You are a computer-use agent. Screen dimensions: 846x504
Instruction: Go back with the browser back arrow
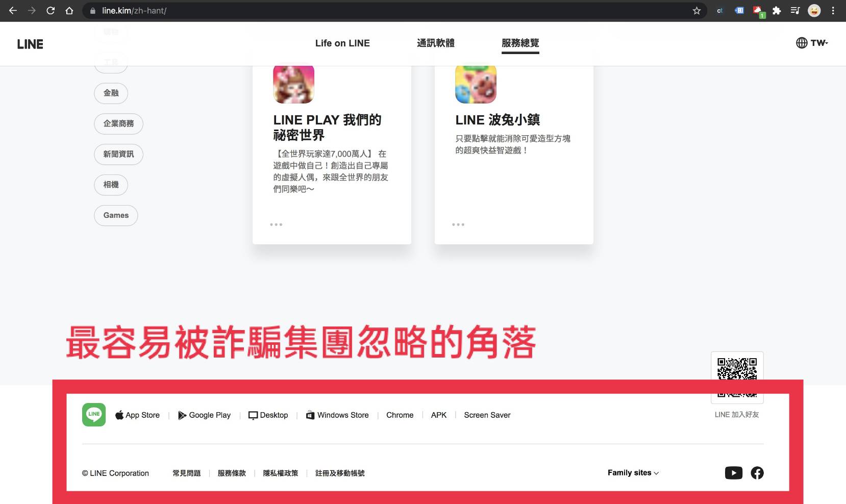pos(13,10)
